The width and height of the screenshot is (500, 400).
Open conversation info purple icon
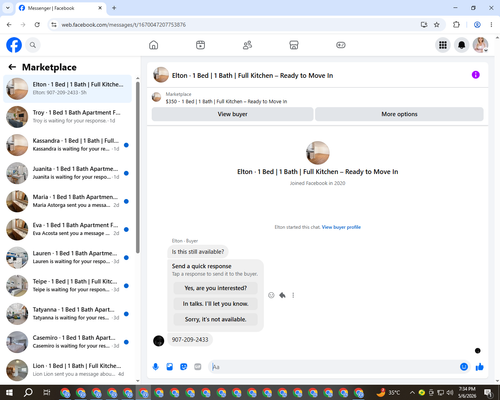coord(476,75)
